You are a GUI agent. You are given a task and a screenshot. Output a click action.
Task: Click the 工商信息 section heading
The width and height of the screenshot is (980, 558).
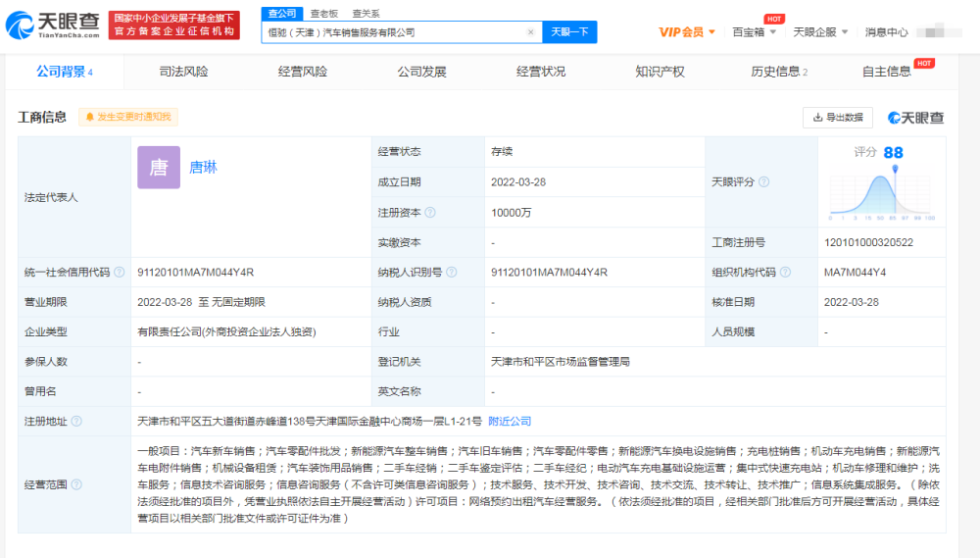(x=42, y=117)
